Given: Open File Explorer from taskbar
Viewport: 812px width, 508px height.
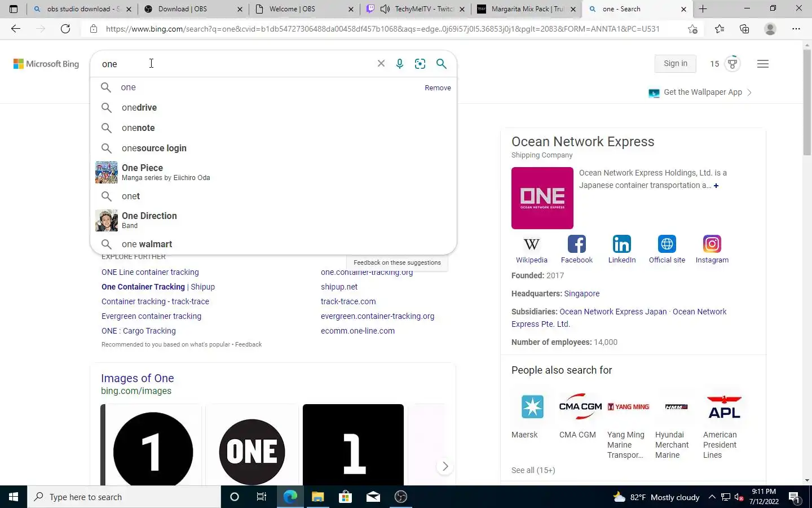Looking at the screenshot, I should [317, 497].
